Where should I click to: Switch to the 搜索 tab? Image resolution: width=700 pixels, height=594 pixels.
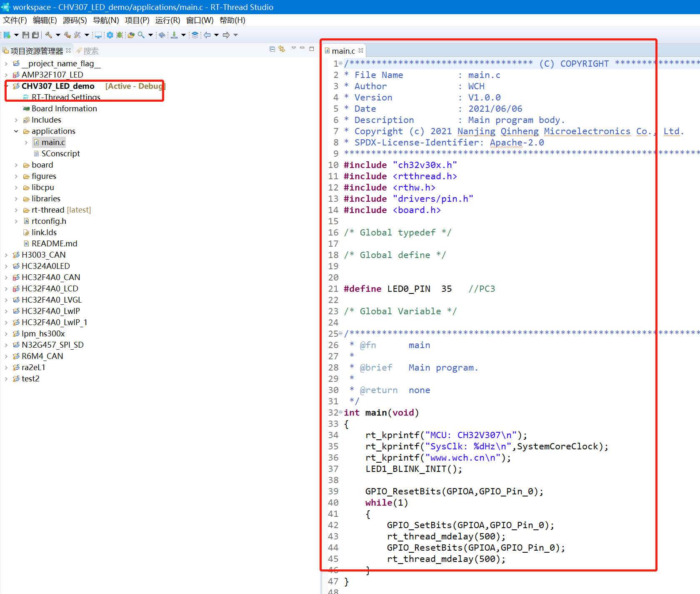(87, 51)
